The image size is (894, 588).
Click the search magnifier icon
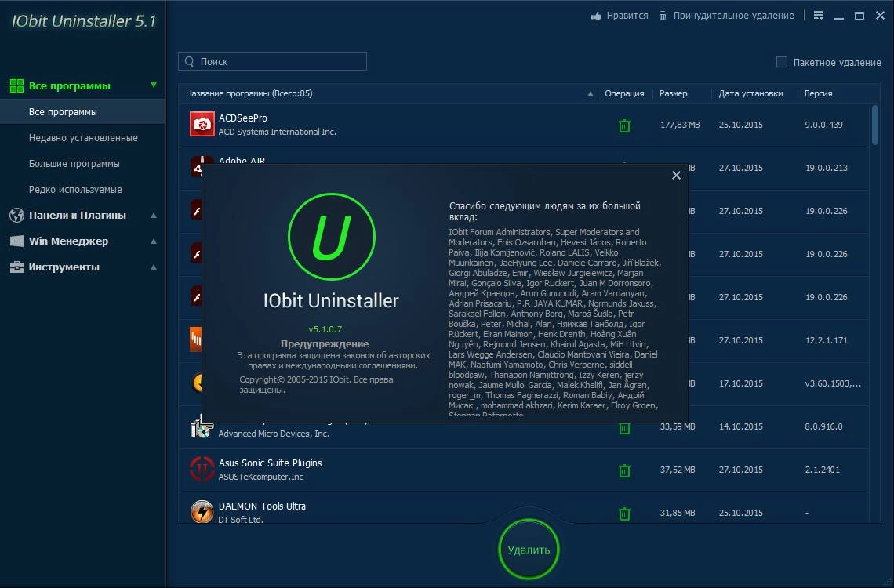click(190, 61)
